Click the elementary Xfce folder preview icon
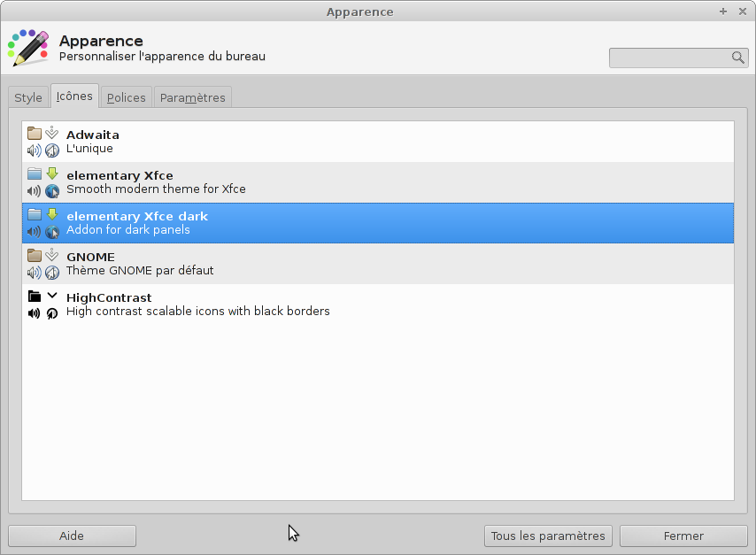Screen dimensions: 756x555 (x=35, y=173)
